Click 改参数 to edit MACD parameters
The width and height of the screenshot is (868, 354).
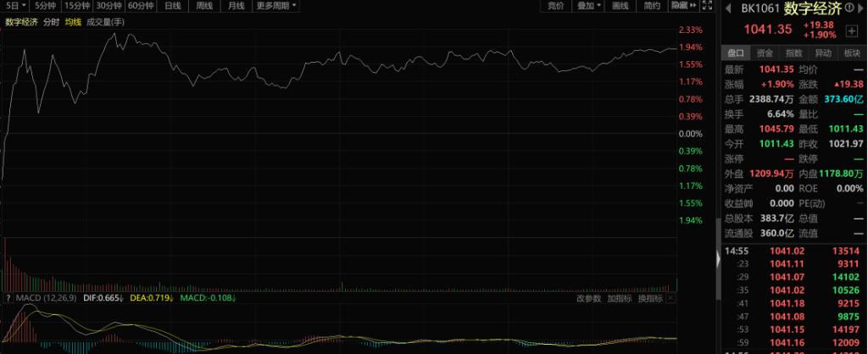(588, 298)
